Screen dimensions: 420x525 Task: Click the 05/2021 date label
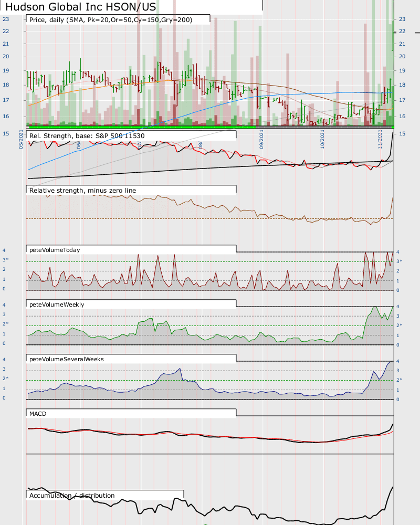click(21, 139)
